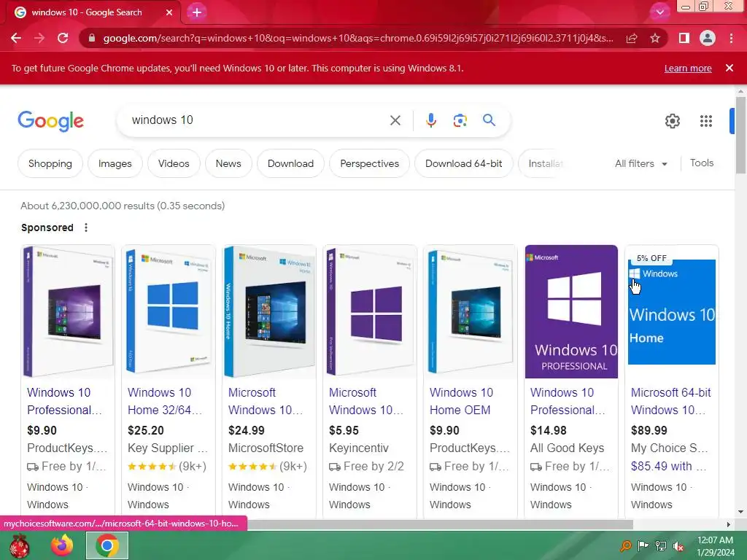Share this page from address bar
747x560 pixels.
point(632,38)
